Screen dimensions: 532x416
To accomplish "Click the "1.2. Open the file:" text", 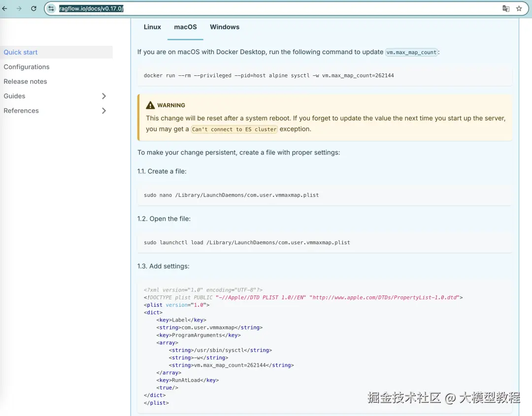I will coord(164,219).
